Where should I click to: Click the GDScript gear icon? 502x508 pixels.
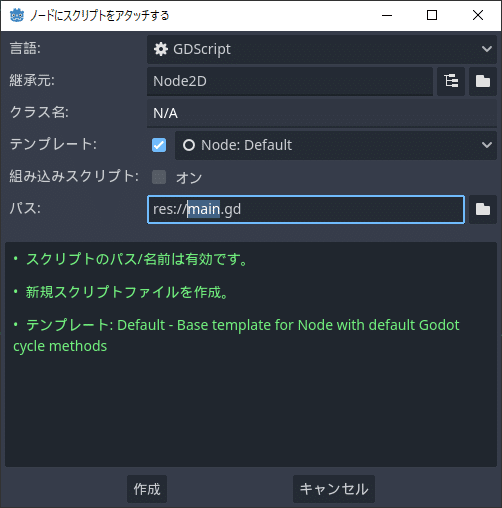pos(161,49)
